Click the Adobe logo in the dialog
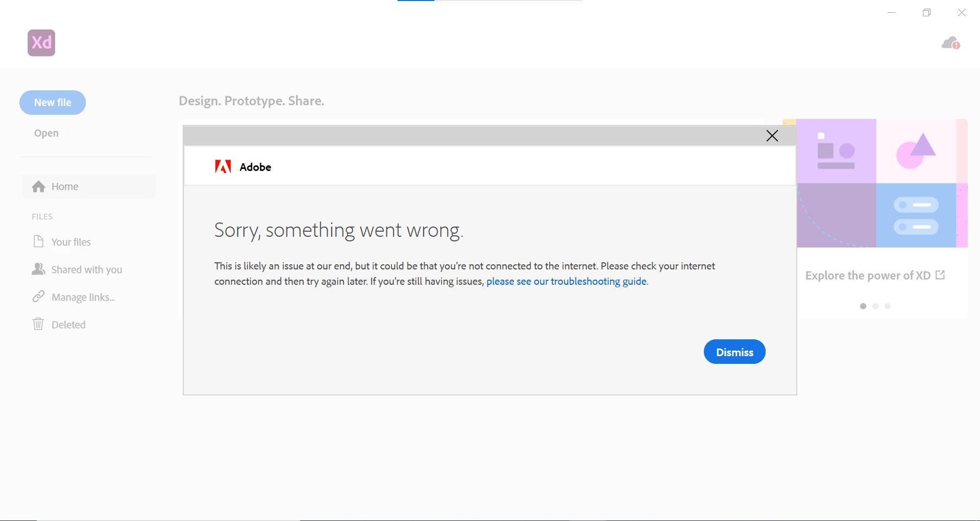This screenshot has width=980, height=521. click(223, 167)
